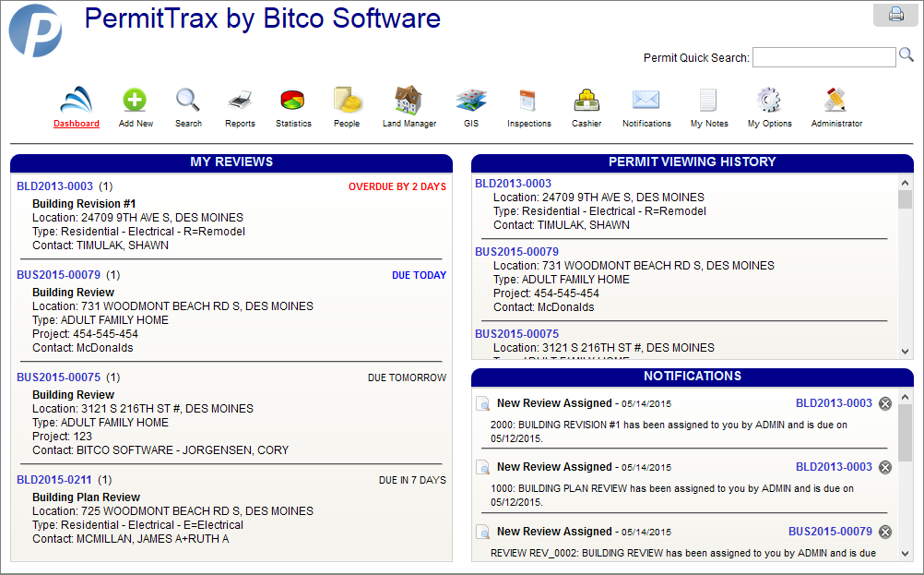Click Contact: MCMILLAN, JAMES A+RUTH A text
The height and width of the screenshot is (575, 924).
(130, 539)
